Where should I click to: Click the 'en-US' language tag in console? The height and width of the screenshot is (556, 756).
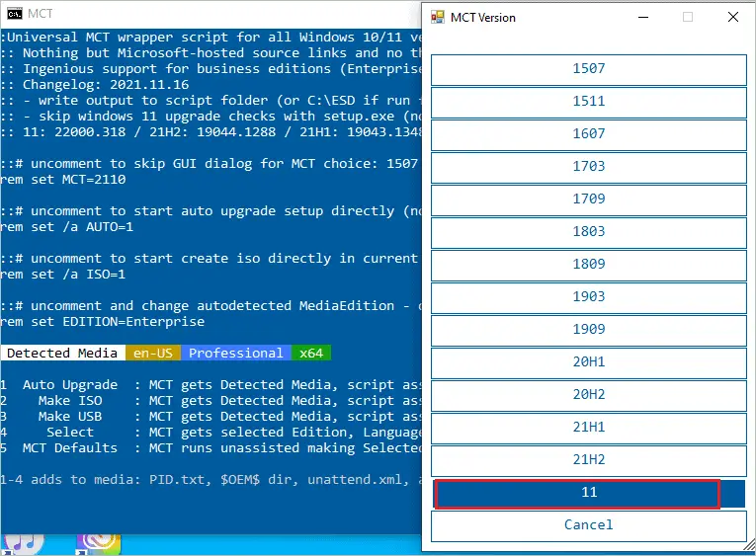point(153,354)
